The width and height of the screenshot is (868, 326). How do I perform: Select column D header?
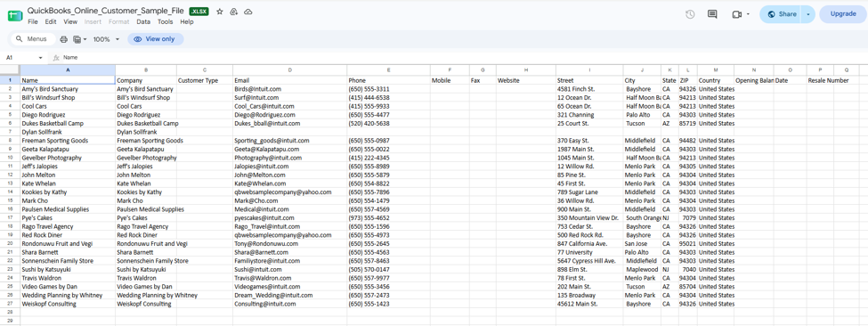(x=289, y=69)
